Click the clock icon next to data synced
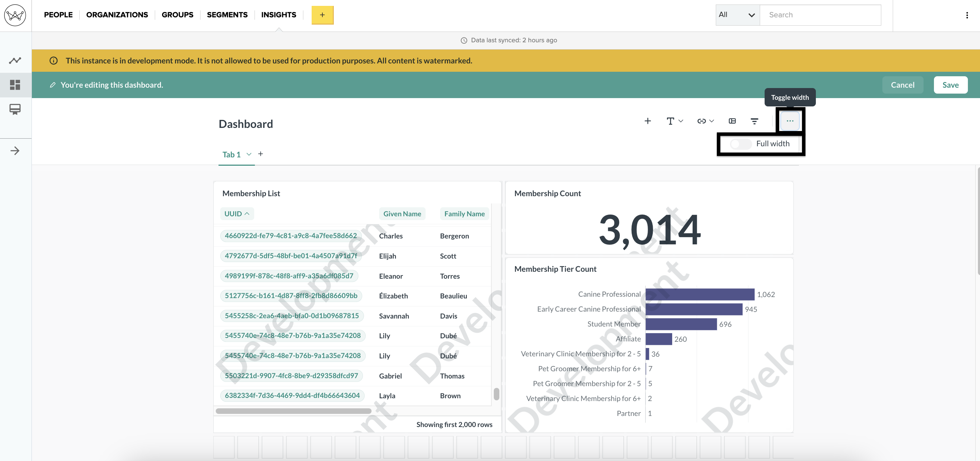 click(464, 40)
